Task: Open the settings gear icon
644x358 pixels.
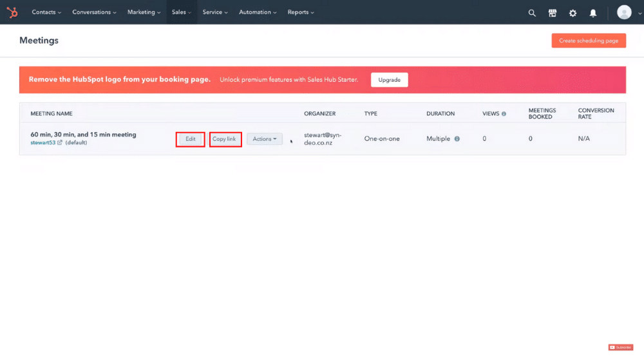Action: pyautogui.click(x=573, y=13)
